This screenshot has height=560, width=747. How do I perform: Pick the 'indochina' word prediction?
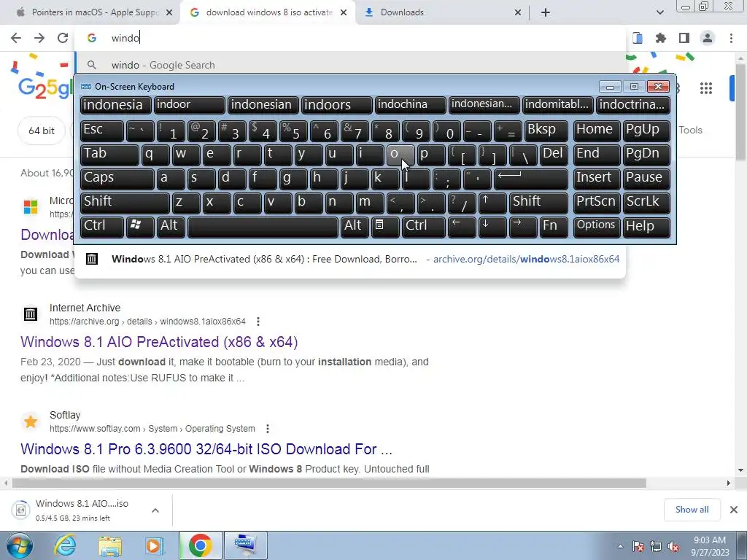coord(410,105)
